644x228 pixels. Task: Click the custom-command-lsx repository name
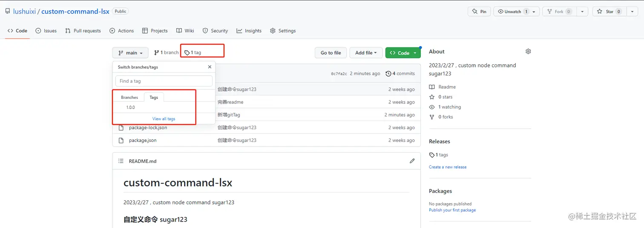75,12
